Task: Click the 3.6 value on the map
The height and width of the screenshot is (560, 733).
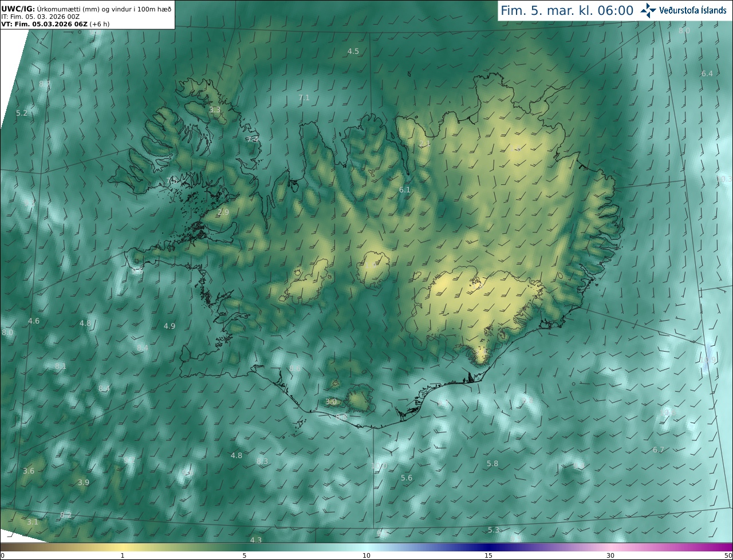Action: (x=29, y=471)
